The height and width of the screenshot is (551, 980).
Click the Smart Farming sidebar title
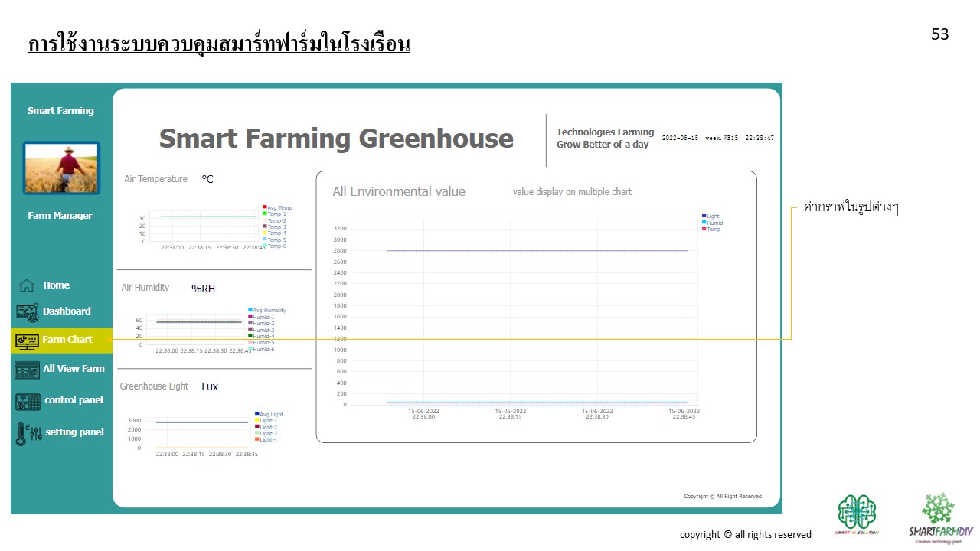[60, 111]
